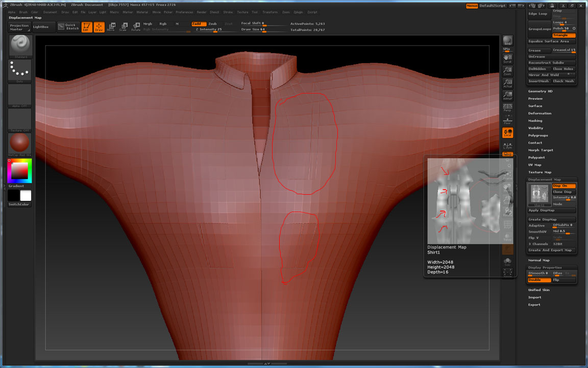Open LightBox browser
Screen dimensions: 588x368
(41, 27)
